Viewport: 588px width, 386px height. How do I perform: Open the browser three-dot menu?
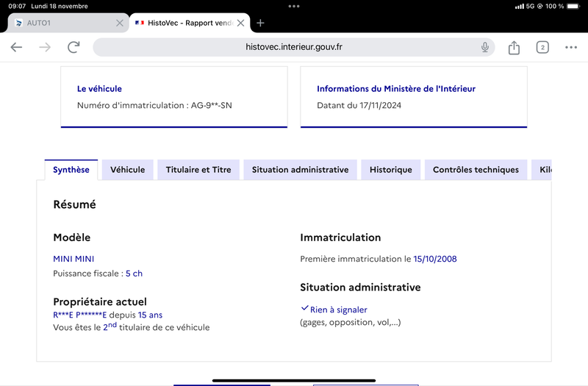(x=571, y=47)
